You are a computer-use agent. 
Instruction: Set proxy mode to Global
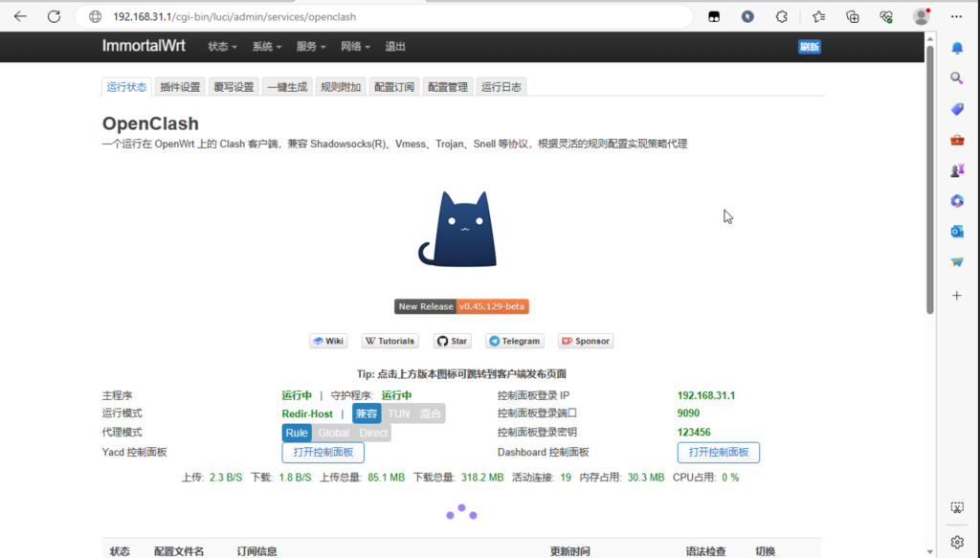tap(333, 433)
